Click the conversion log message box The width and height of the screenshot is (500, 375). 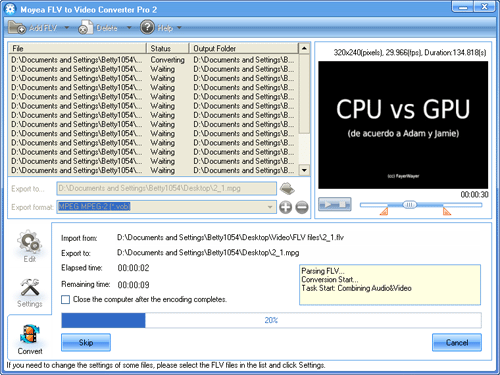pyautogui.click(x=390, y=285)
